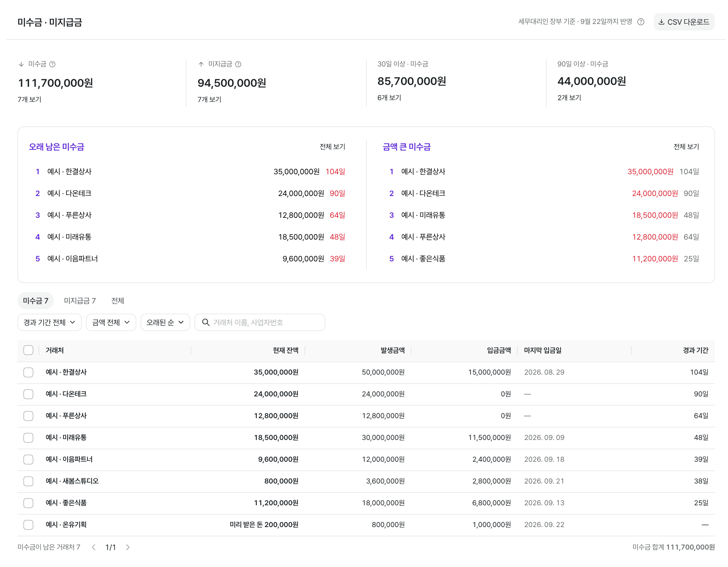Click help icon beside 미수금 summary label
728x567 pixels.
click(x=52, y=64)
